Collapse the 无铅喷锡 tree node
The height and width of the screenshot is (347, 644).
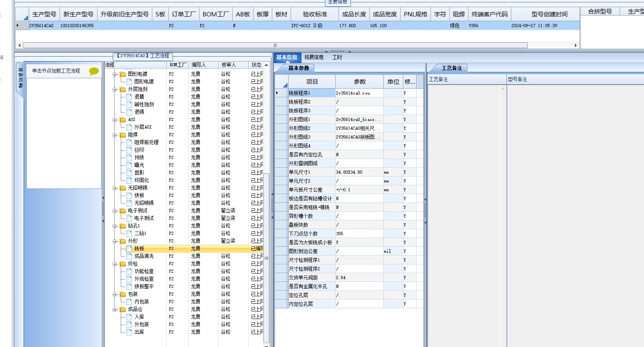(x=115, y=188)
